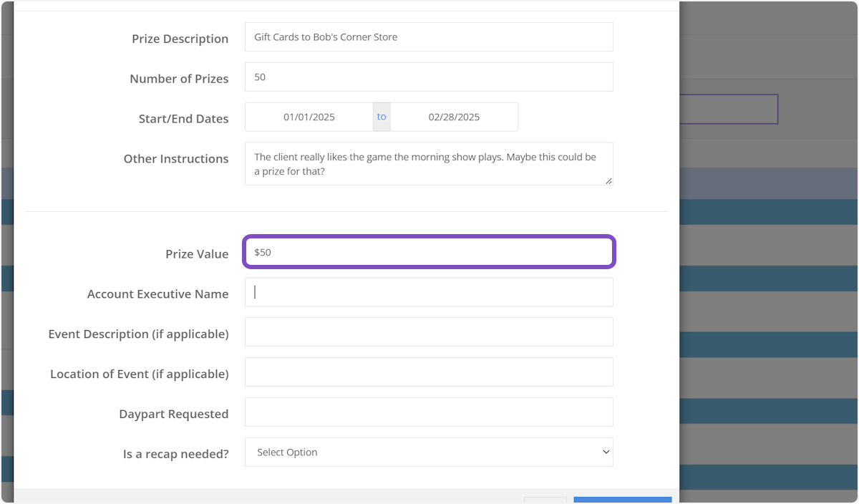Click the Prize Value field showing $50
Viewport: 859px width, 504px height.
pyautogui.click(x=428, y=252)
